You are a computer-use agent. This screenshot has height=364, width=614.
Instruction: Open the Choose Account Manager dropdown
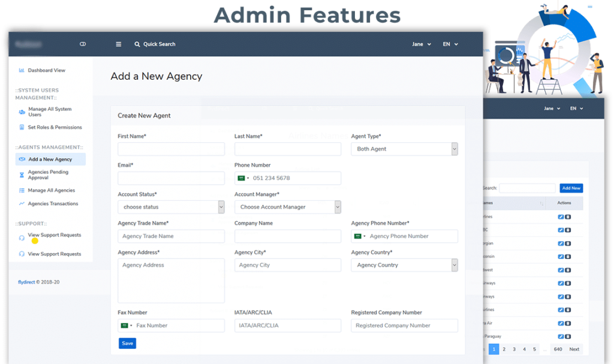click(287, 207)
